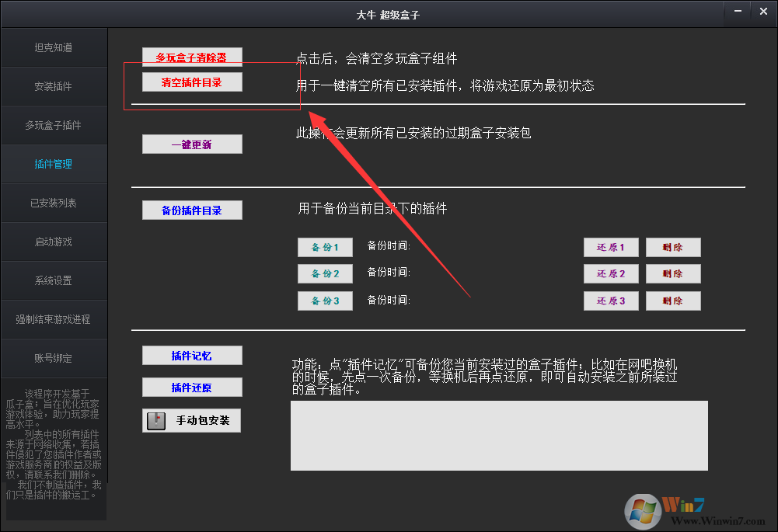
Task: Click 删除 beside 还原3
Action: click(673, 301)
